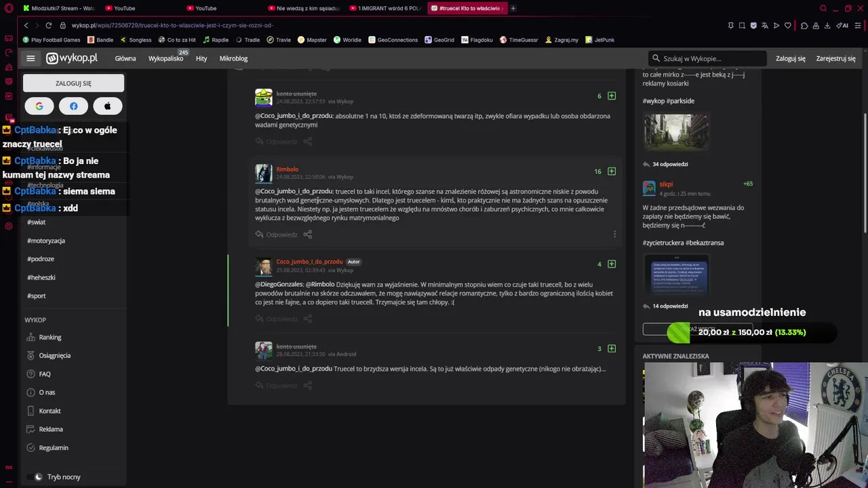Click Rimbolo's avatar
868x488 pixels.
tap(264, 174)
